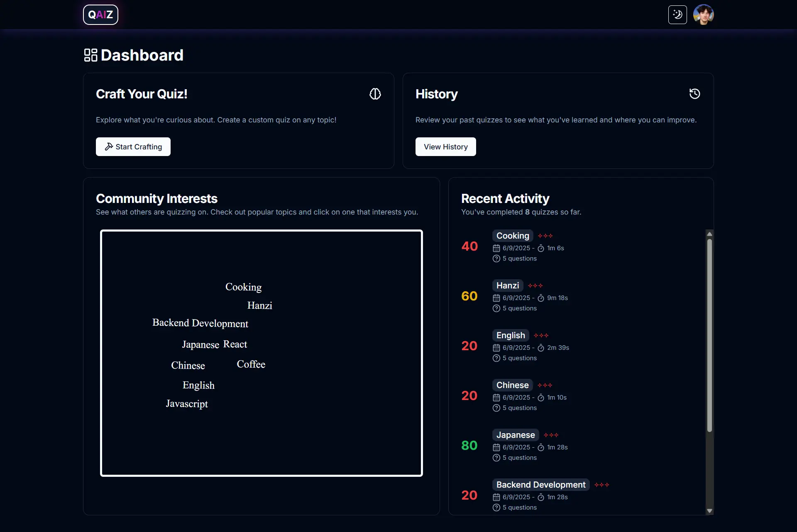Click scrollbar up arrow in Recent Activity
Image resolution: width=797 pixels, height=532 pixels.
coord(709,234)
